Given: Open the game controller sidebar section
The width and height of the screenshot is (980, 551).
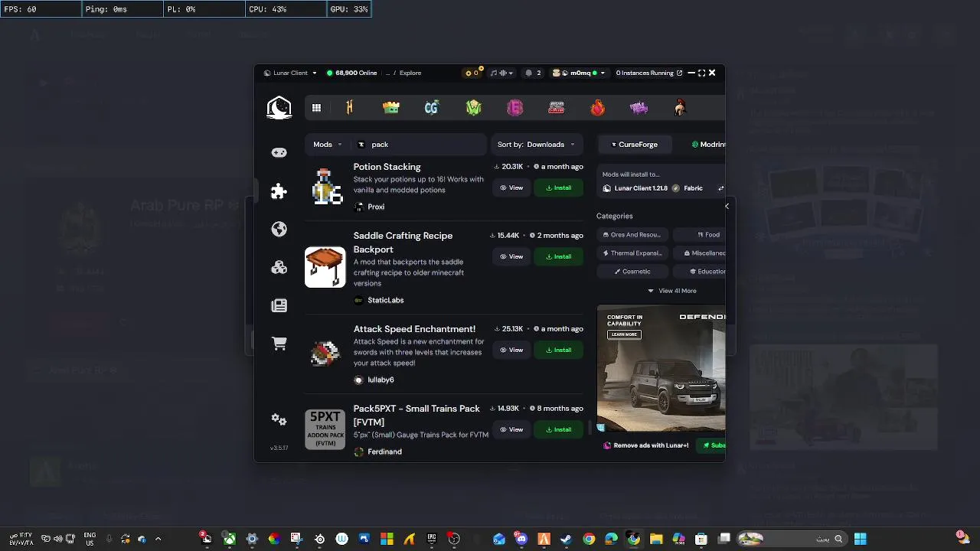Looking at the screenshot, I should coord(279,152).
